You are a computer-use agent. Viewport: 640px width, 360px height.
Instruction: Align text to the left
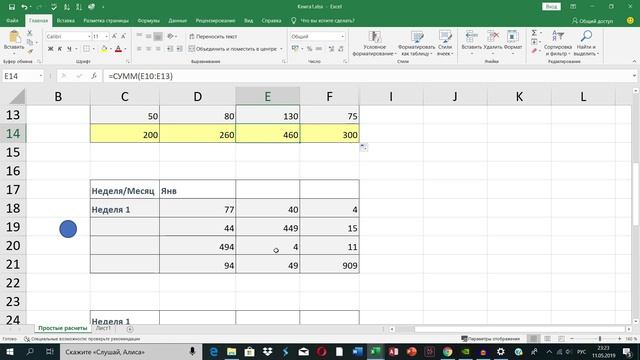[139, 49]
